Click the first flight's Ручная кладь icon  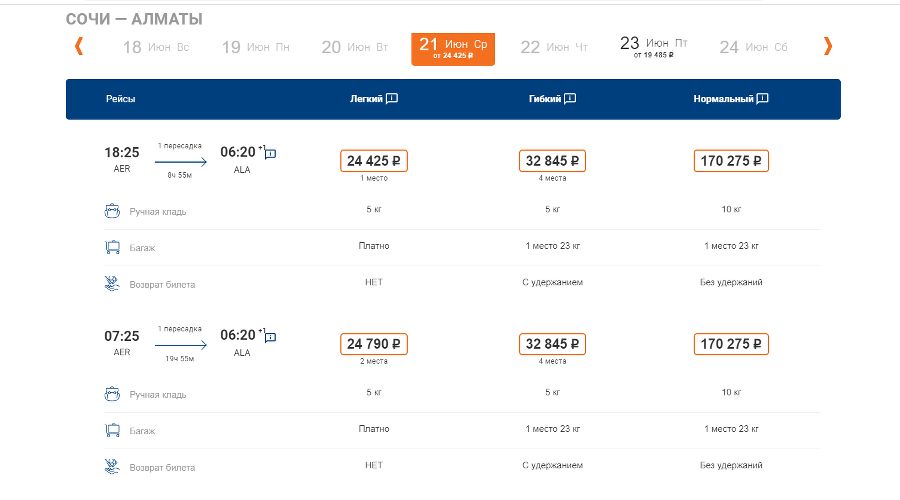coord(113,211)
